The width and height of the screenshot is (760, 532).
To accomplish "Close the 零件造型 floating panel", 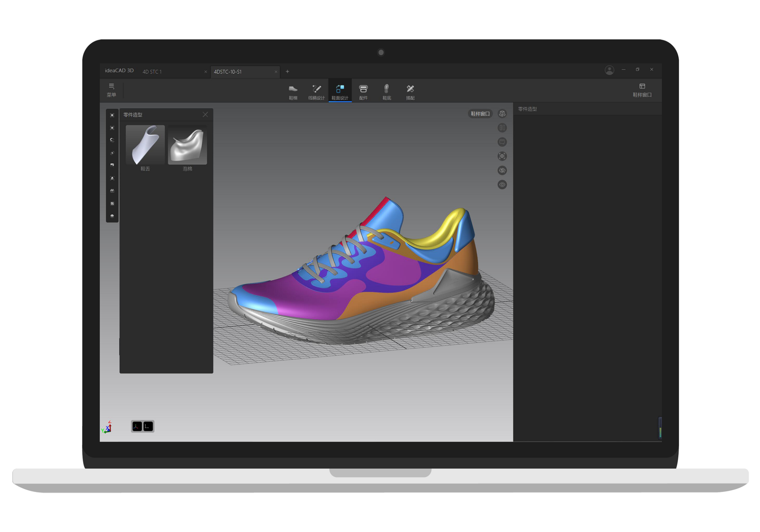I will click(205, 114).
